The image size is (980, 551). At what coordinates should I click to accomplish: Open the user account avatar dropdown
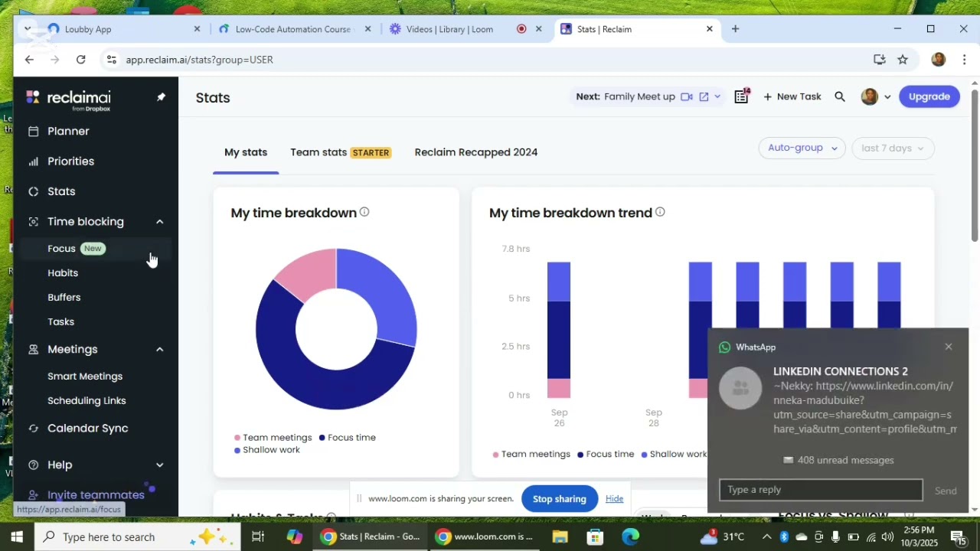click(x=875, y=96)
